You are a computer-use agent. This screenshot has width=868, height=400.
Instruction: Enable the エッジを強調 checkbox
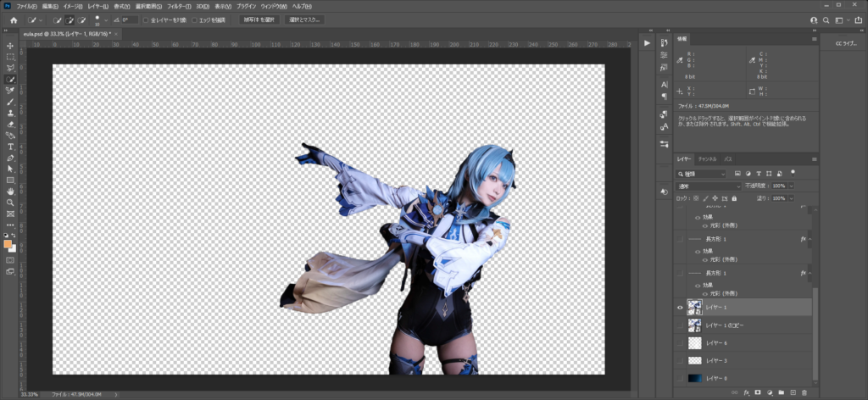(194, 20)
